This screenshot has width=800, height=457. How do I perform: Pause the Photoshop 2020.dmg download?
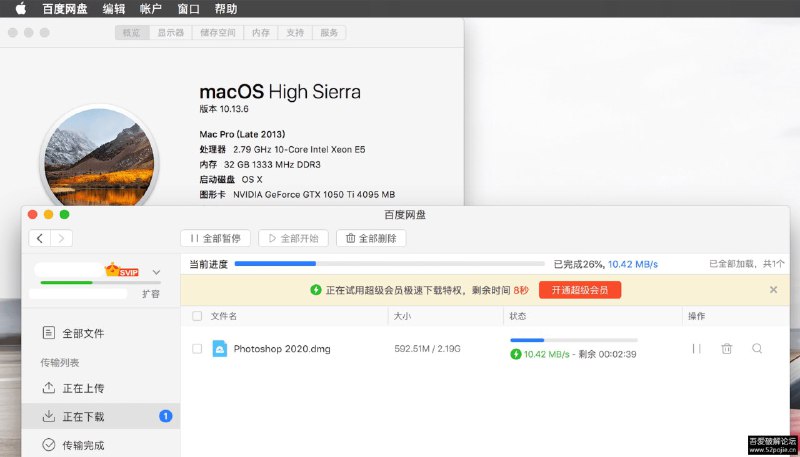tap(696, 349)
